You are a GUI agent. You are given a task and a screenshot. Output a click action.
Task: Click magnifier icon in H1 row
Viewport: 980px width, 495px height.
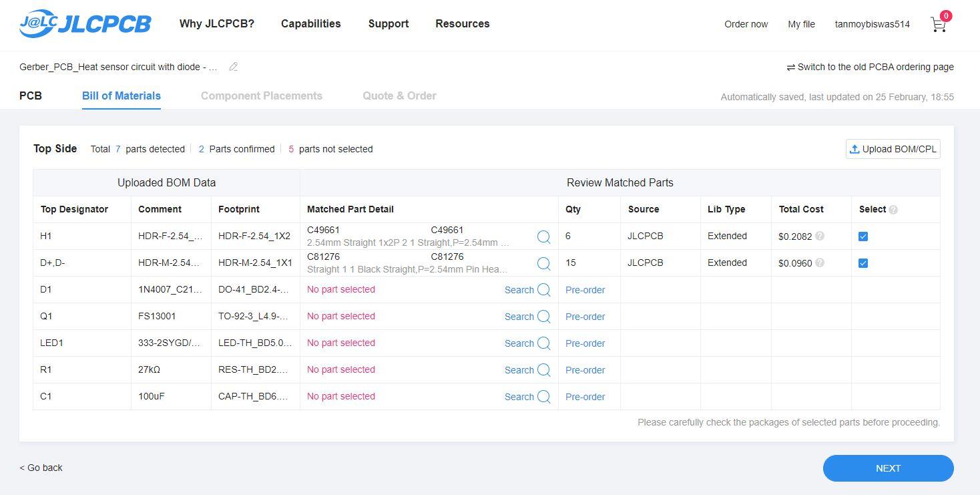(x=544, y=236)
